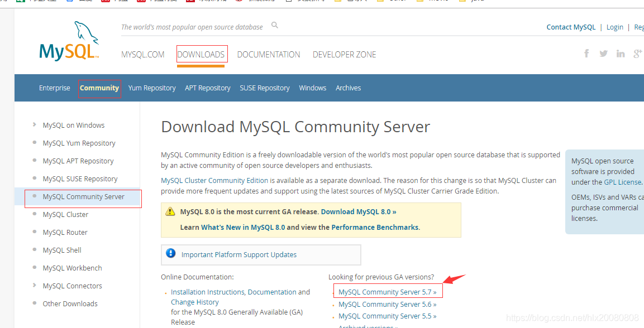Select Community in the blue submenu
The width and height of the screenshot is (644, 328).
click(x=99, y=88)
